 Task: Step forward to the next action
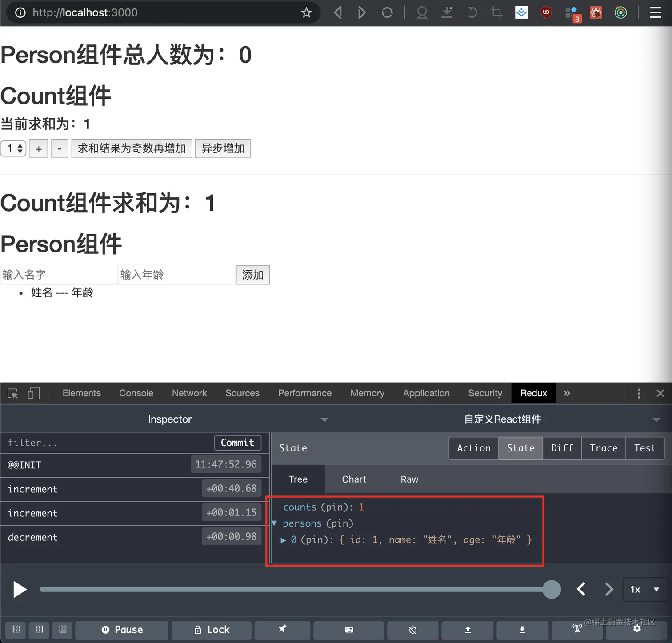pyautogui.click(x=609, y=589)
